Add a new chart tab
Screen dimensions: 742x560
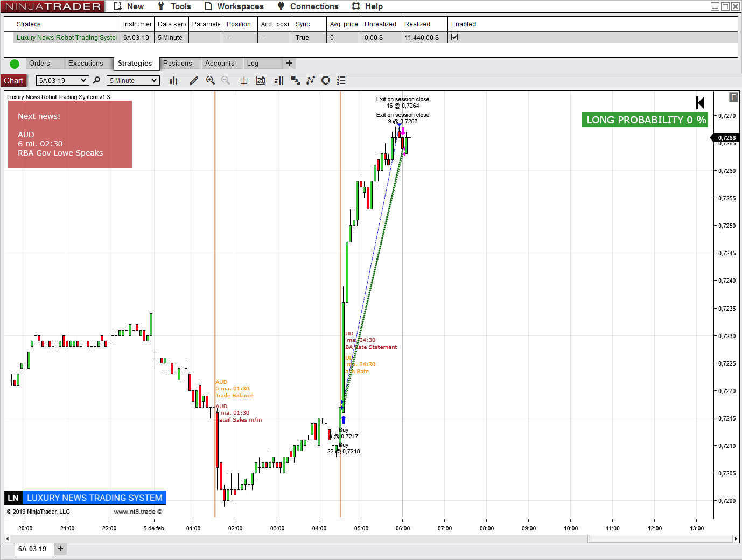coord(60,549)
